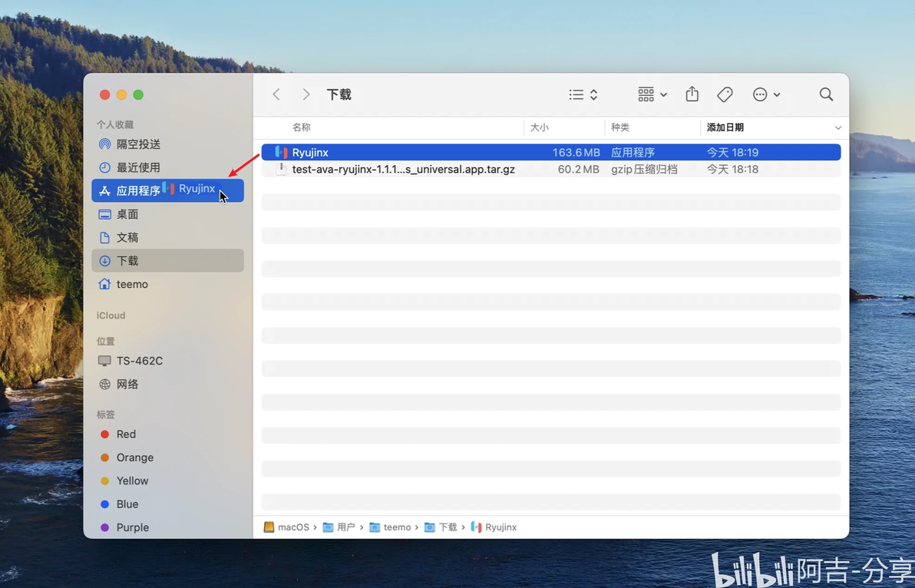The width and height of the screenshot is (915, 588).
Task: Zoom the Finder window with green button
Action: (138, 94)
